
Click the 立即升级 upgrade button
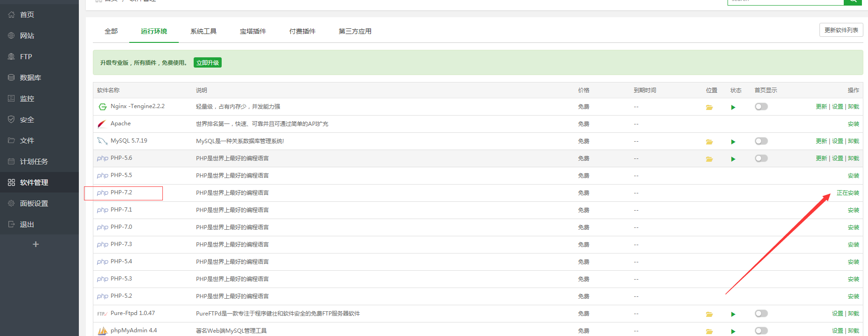[x=208, y=62]
